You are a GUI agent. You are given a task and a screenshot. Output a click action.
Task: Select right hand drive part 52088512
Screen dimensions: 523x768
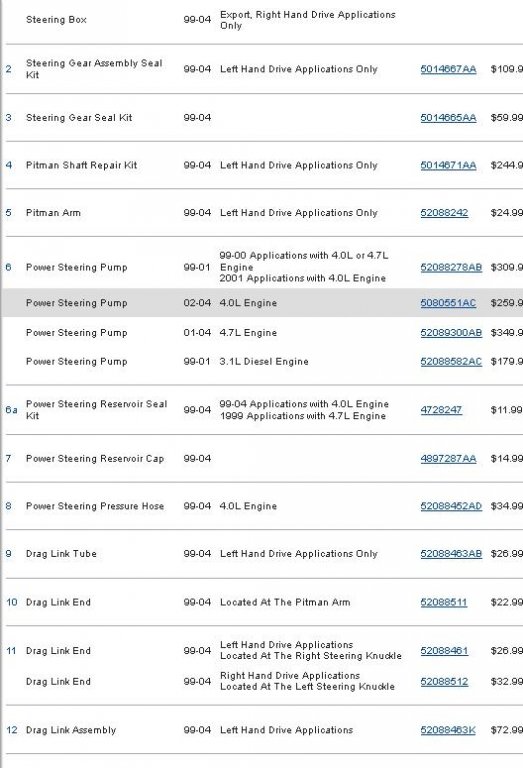coord(444,681)
